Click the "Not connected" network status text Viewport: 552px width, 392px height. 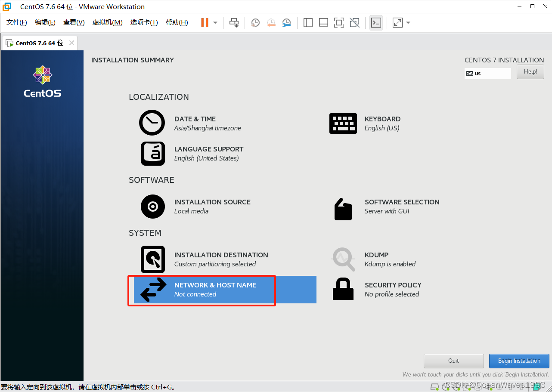[x=195, y=294]
